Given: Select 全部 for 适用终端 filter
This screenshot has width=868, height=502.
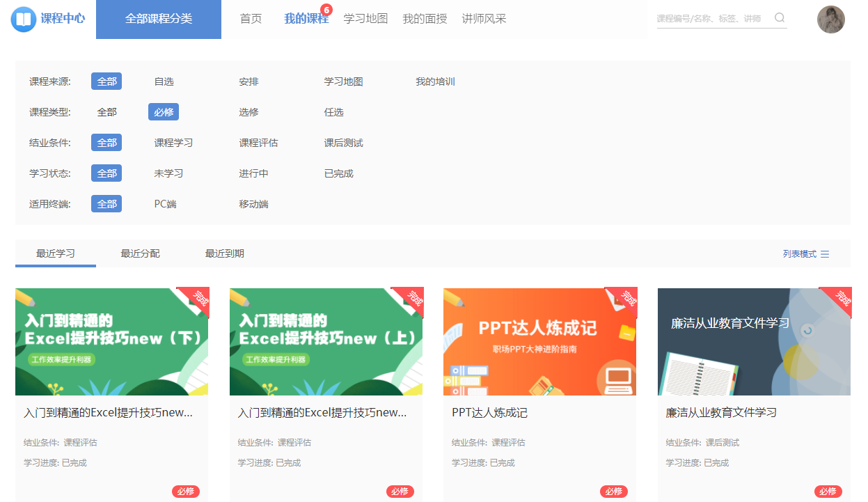Looking at the screenshot, I should [106, 204].
